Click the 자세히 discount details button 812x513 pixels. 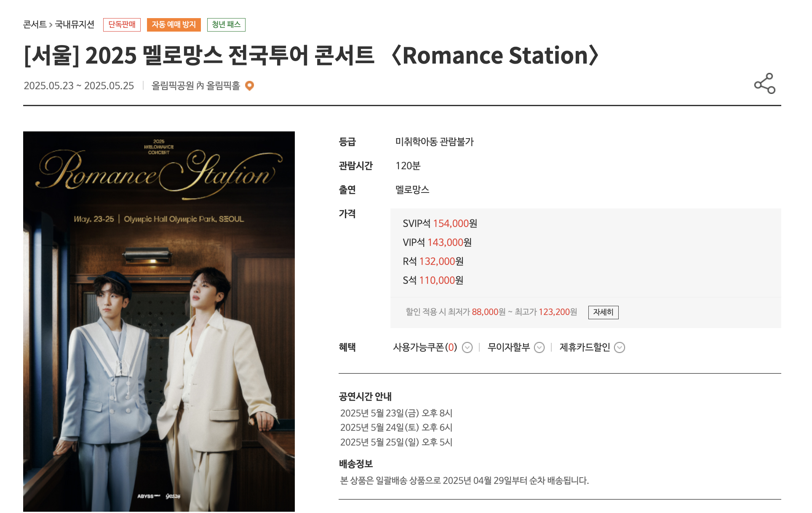pyautogui.click(x=603, y=312)
